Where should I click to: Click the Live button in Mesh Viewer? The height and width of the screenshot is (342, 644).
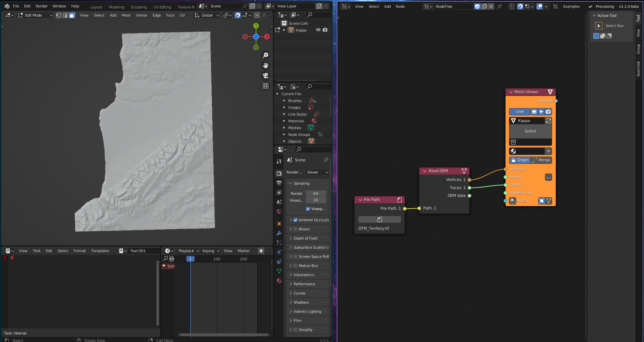(x=520, y=112)
